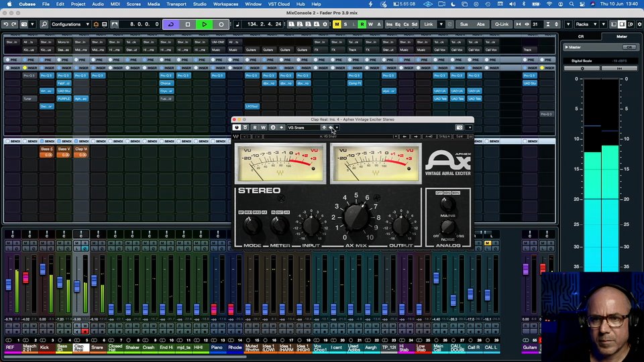Enable plugin Write automation W button

click(x=263, y=127)
